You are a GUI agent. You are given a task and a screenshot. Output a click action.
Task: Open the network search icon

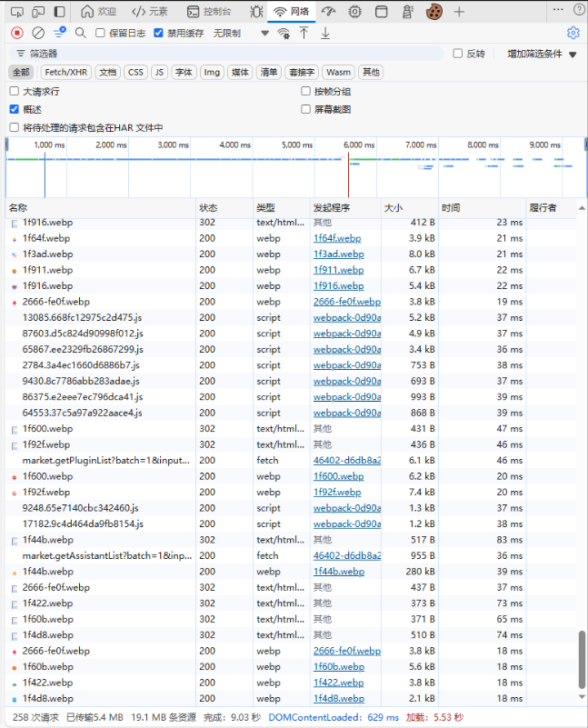tap(80, 33)
